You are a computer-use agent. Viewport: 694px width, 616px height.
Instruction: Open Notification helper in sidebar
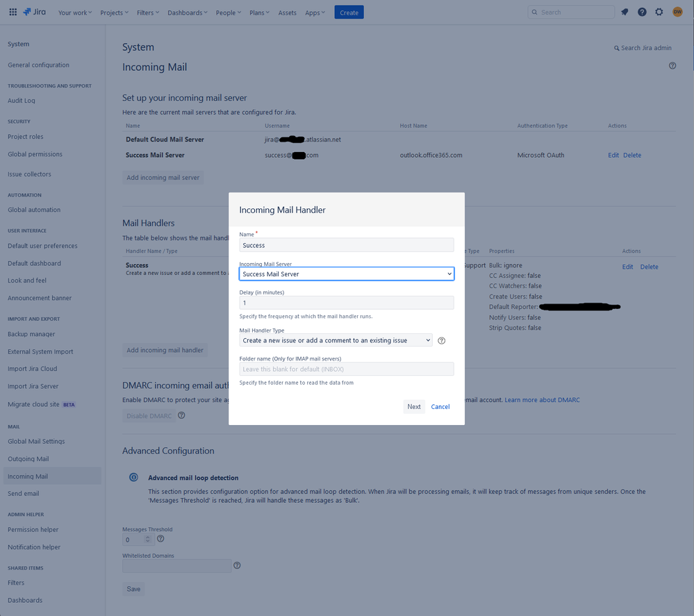34,547
